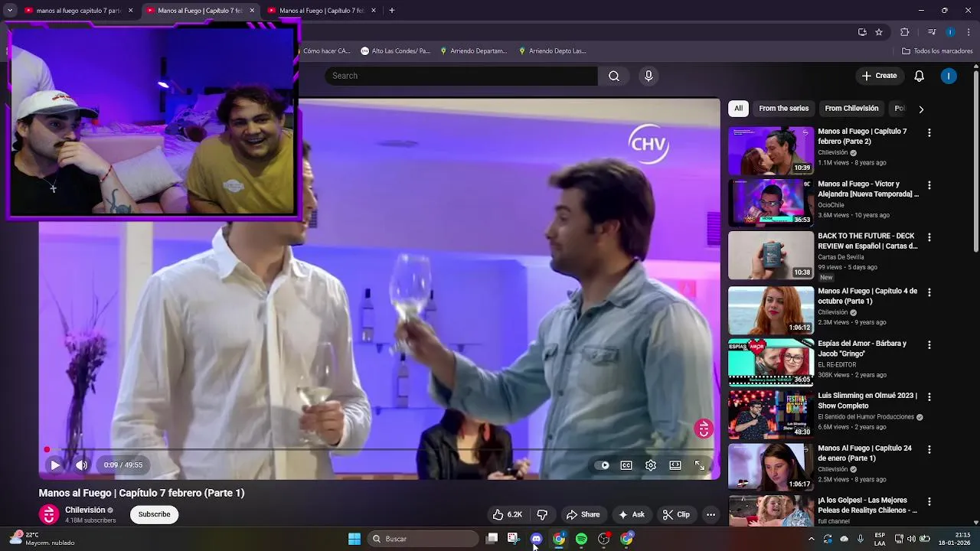Open Víctor y Alejandra video thumbnail
Screen dimensions: 980x551
771,203
